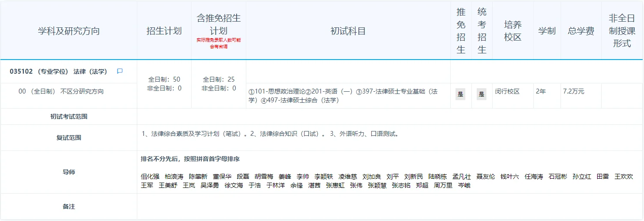The width and height of the screenshot is (644, 221).
Task: Click the red note 实际推免录取人数可能会有微调
Action: (x=219, y=43)
